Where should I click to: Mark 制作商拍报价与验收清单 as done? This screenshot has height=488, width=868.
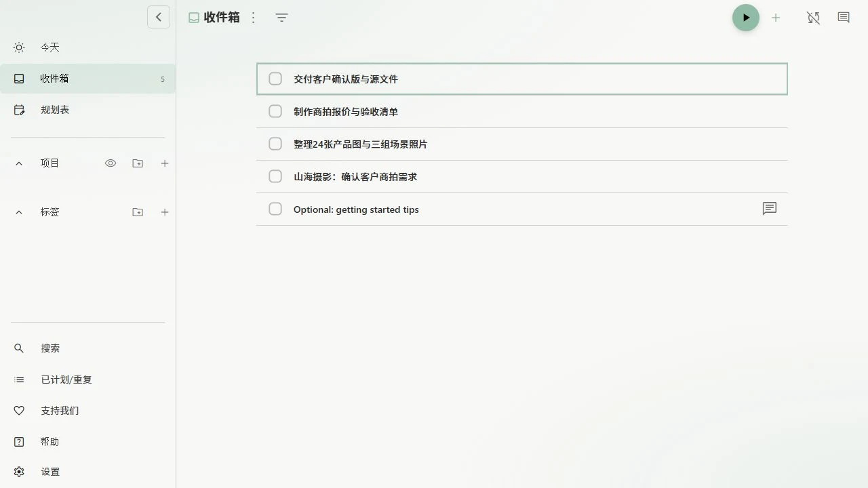pyautogui.click(x=275, y=111)
